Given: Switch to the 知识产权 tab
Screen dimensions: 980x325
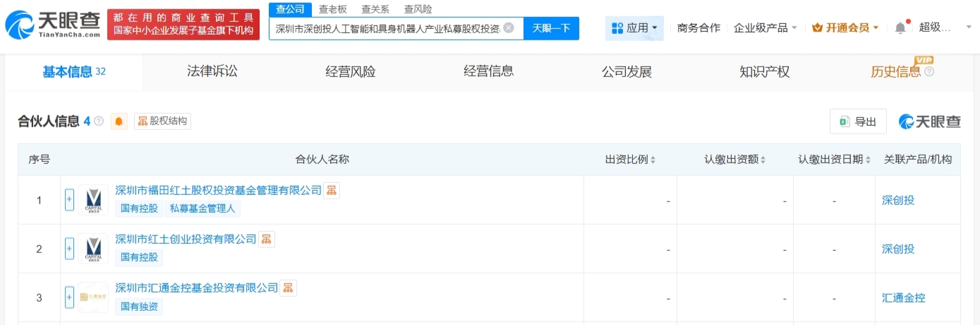Looking at the screenshot, I should point(764,71).
